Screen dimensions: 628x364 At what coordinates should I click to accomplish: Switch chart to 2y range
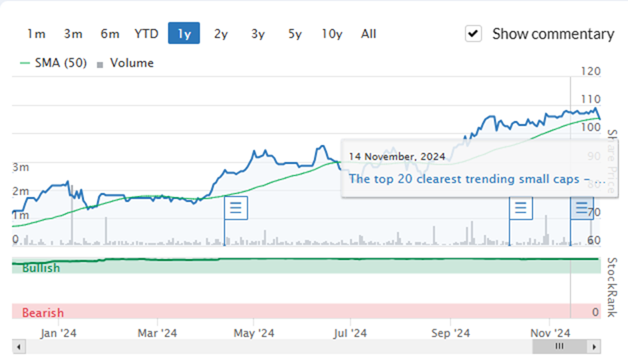[x=220, y=33]
